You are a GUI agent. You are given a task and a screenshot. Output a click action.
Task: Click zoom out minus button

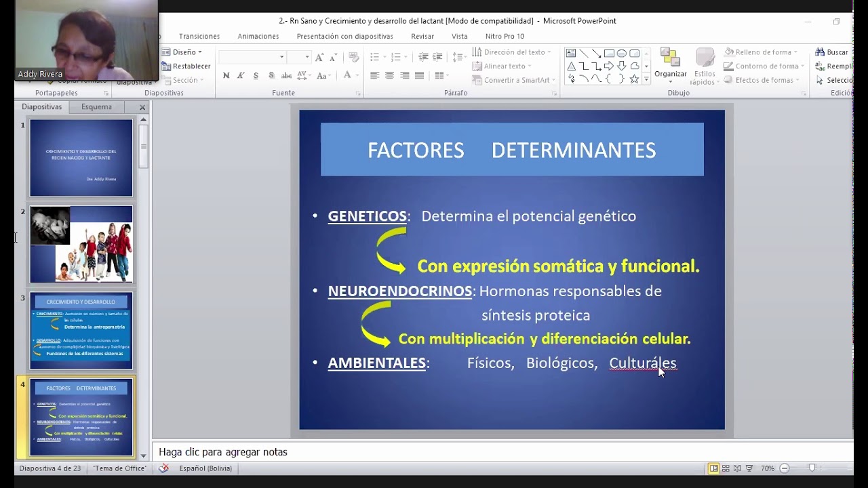point(785,468)
